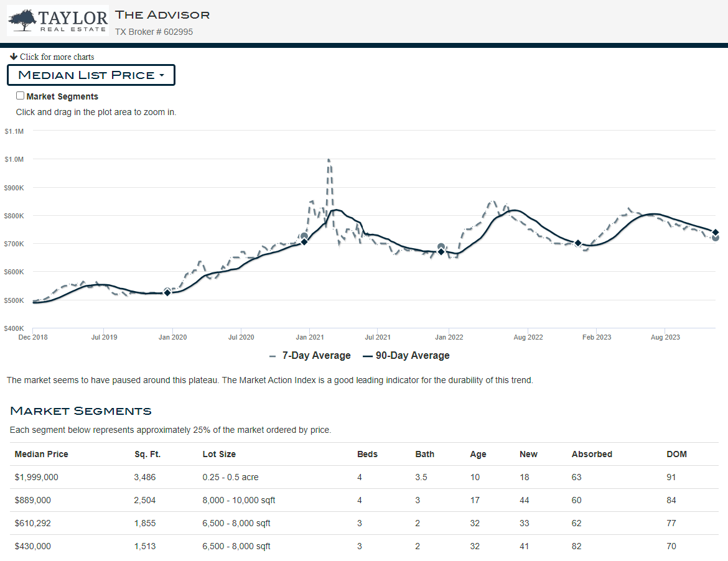The width and height of the screenshot is (728, 561).
Task: Click the DOM value 70
Action: [671, 546]
